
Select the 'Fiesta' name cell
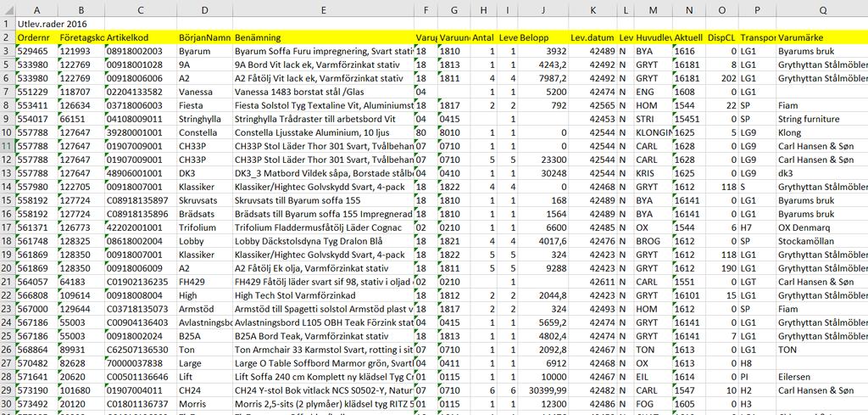(205, 106)
